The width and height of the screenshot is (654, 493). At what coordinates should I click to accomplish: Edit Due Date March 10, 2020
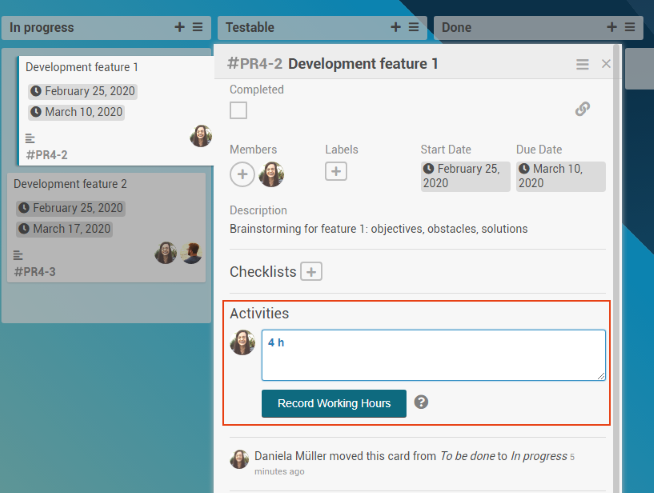click(x=560, y=176)
